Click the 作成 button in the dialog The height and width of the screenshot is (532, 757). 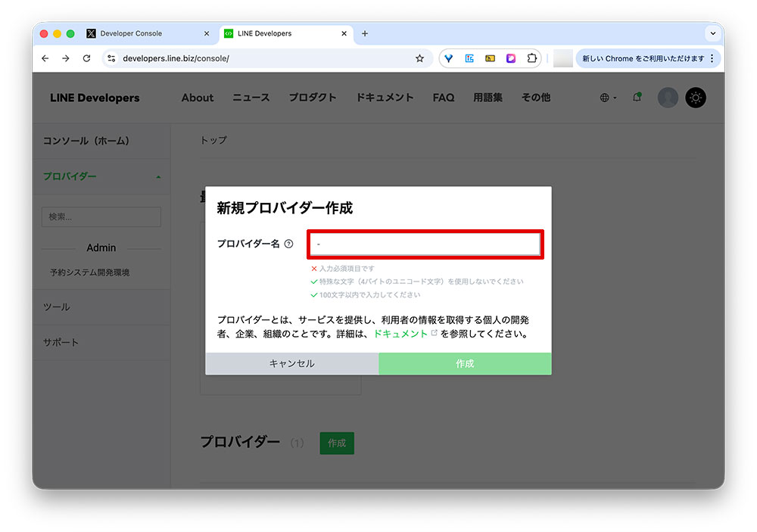click(x=464, y=364)
